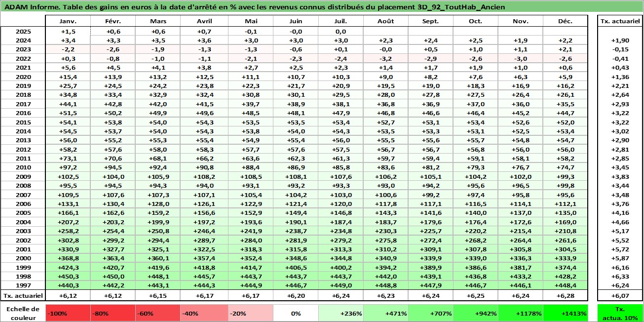Click 2000 Déc. cell +333,9
Image resolution: width=644 pixels, height=322 pixels.
(565, 258)
